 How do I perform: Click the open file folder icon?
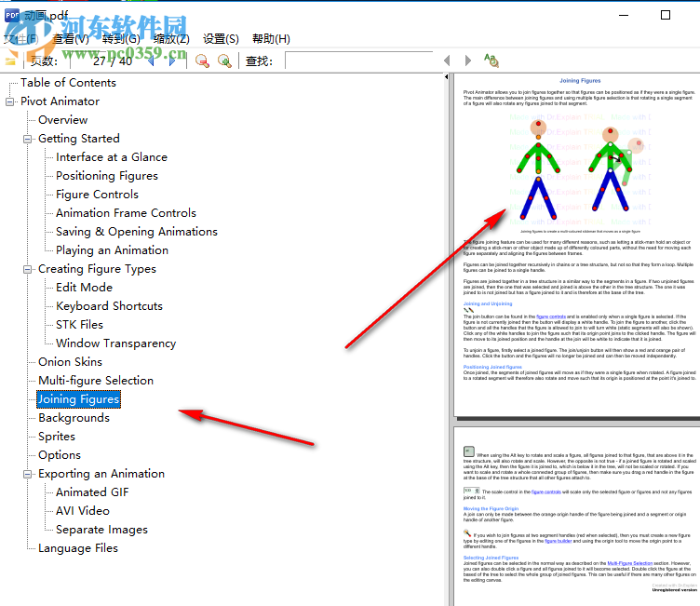click(10, 61)
